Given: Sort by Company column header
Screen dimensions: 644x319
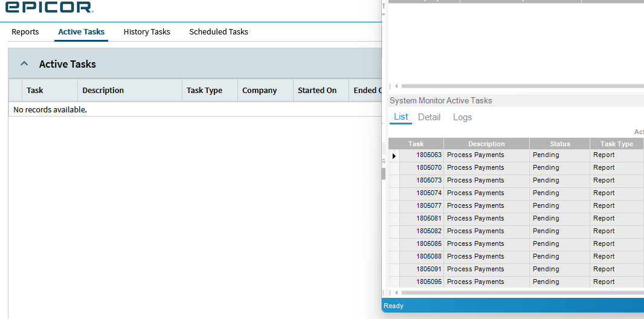Looking at the screenshot, I should point(265,90).
